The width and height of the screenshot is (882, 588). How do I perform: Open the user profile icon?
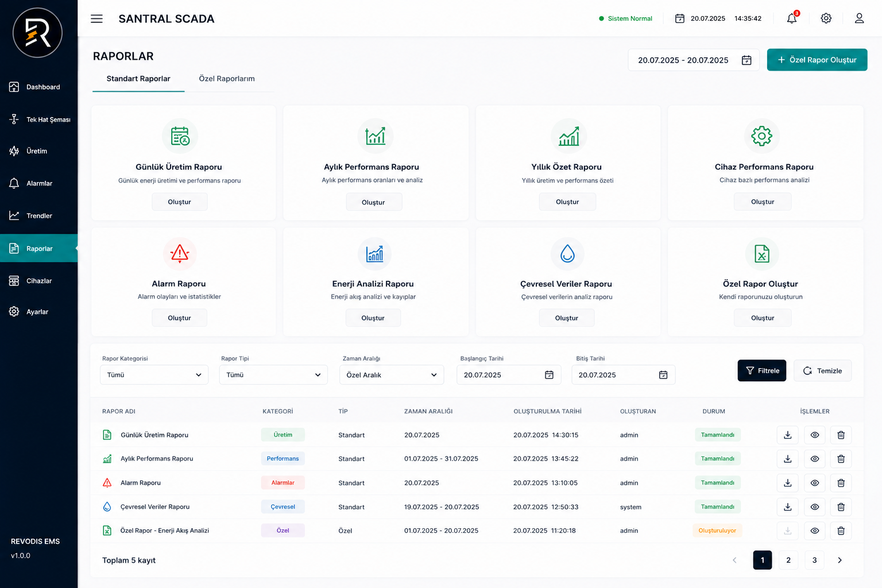(x=859, y=18)
